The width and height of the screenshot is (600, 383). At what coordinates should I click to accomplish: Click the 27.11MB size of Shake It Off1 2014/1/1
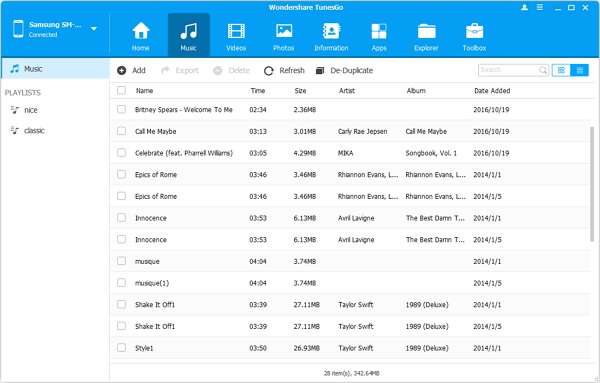coord(307,305)
